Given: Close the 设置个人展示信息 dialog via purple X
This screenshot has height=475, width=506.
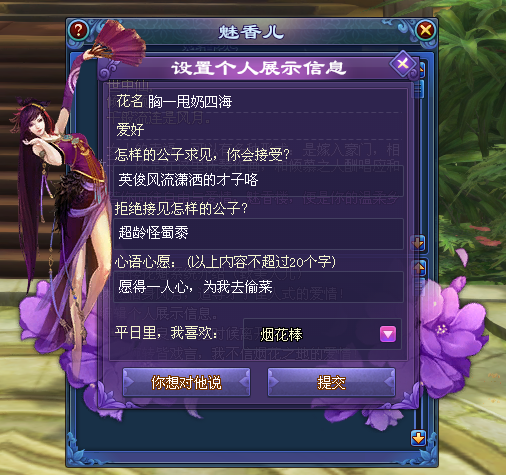Looking at the screenshot, I should (403, 64).
